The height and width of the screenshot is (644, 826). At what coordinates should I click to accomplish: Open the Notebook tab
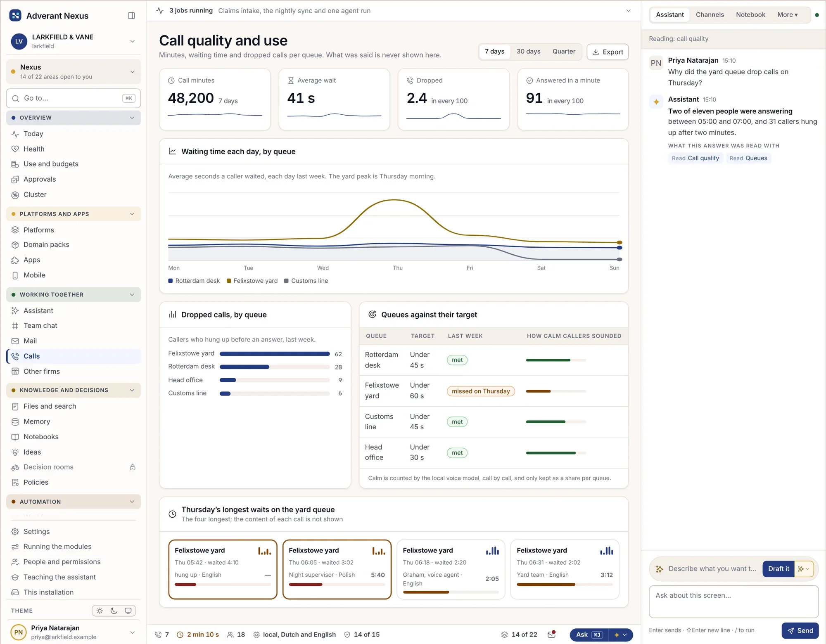750,15
